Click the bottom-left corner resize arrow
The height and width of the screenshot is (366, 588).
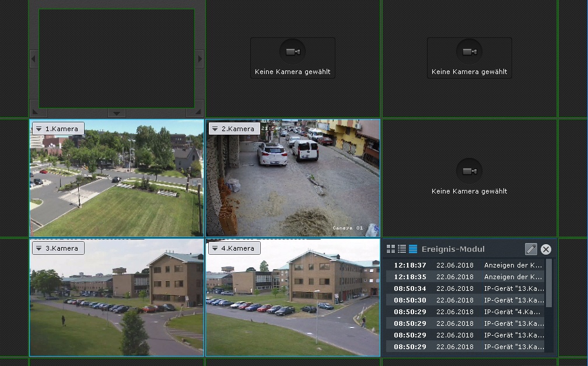pyautogui.click(x=35, y=112)
